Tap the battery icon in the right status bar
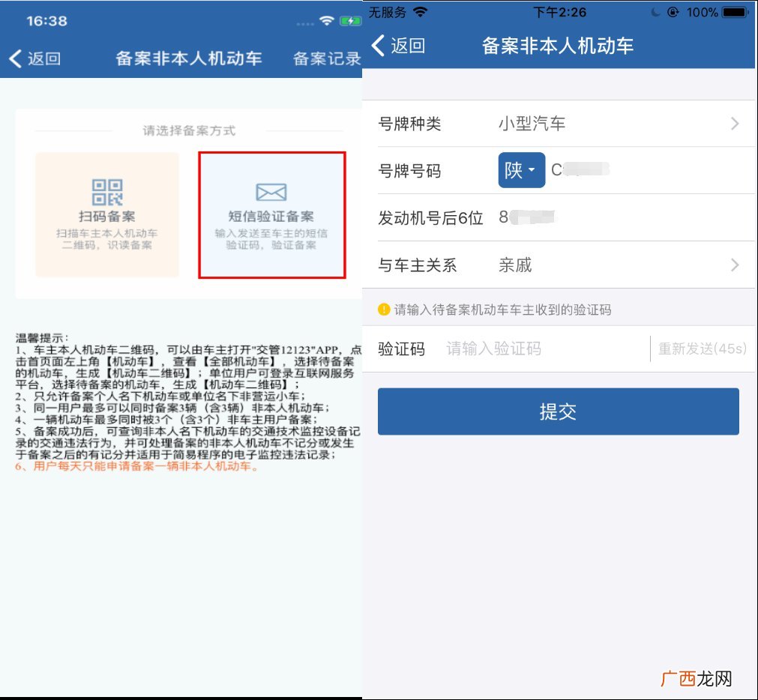Viewport: 758px width, 700px height. (736, 12)
